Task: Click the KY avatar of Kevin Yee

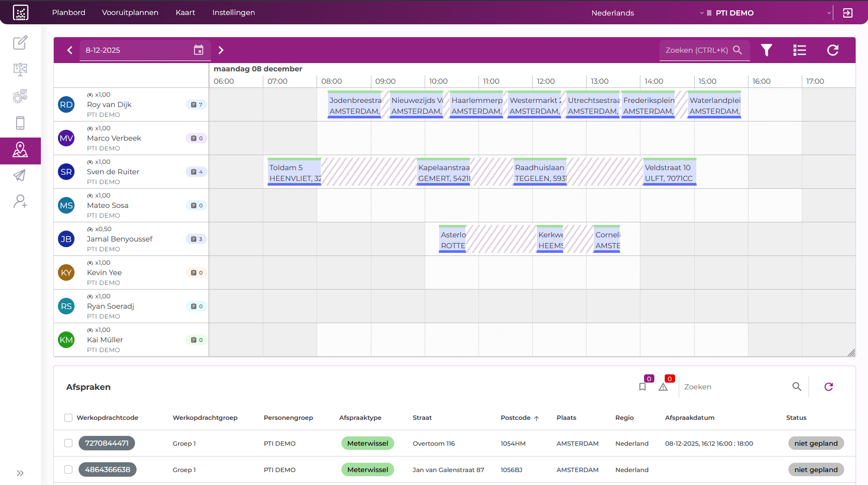Action: 66,272
